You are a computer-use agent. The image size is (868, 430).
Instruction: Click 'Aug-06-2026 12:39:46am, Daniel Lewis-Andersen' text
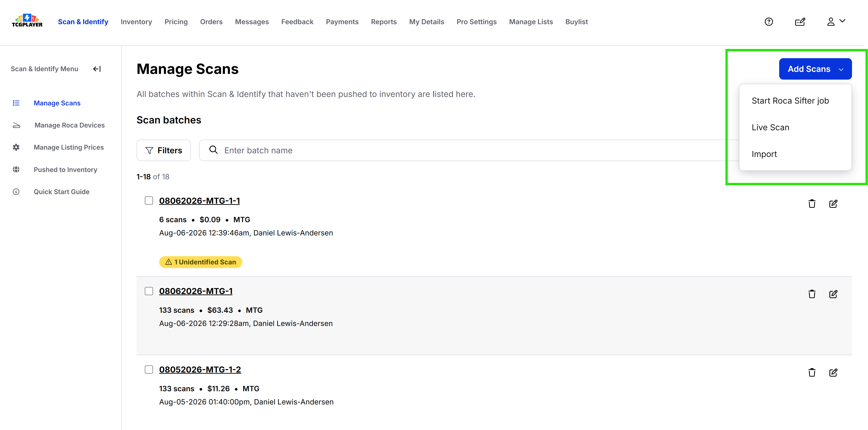pos(246,233)
